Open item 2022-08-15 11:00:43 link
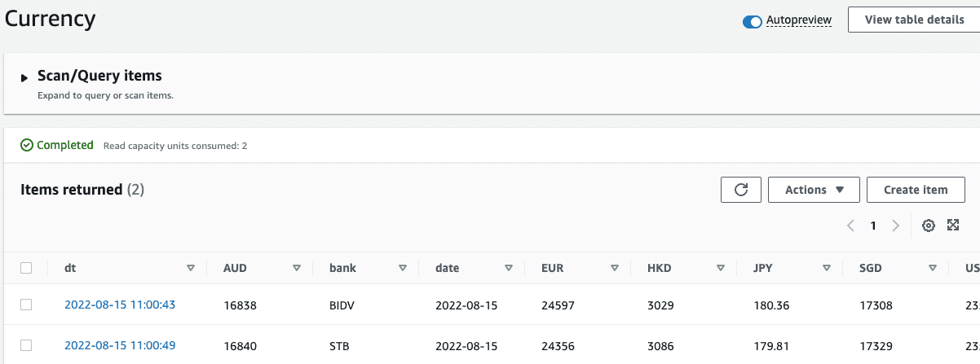The image size is (980, 364). (x=120, y=305)
